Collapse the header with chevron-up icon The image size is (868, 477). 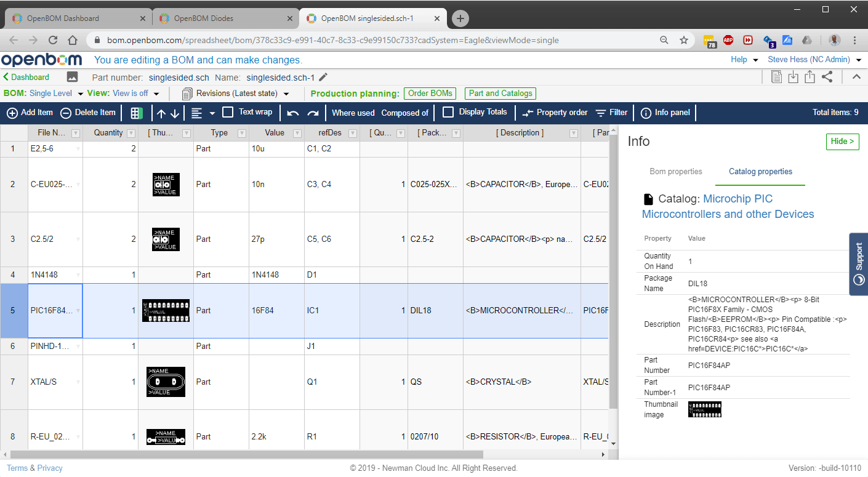pos(856,77)
